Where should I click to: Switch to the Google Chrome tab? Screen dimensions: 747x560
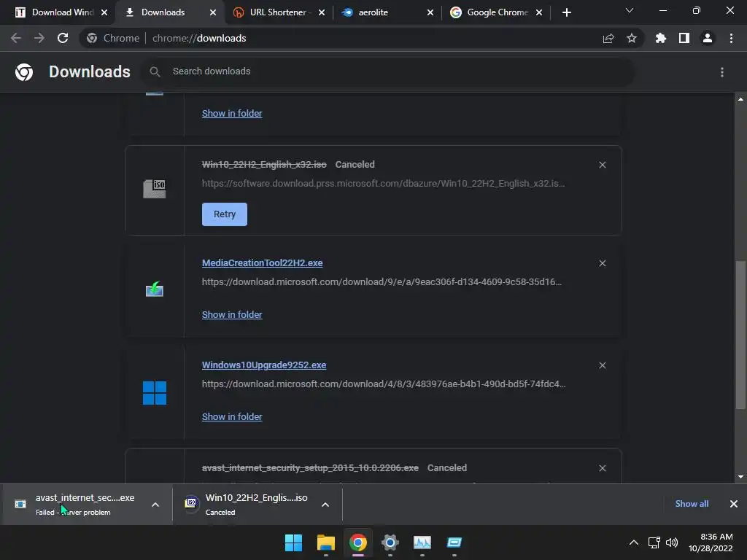(x=498, y=12)
